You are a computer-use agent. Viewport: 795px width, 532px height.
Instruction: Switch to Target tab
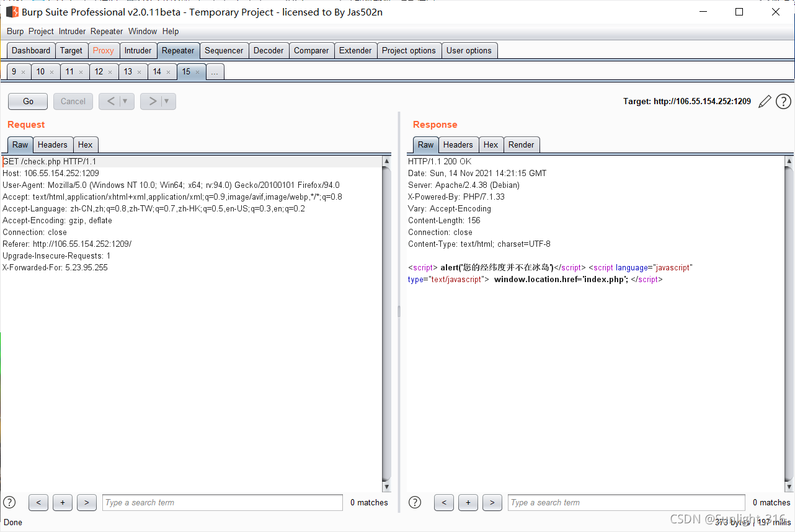71,50
